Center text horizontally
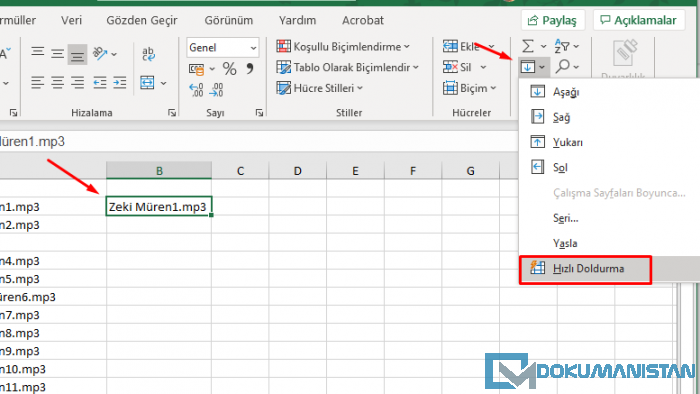Viewport: 700px width, 394px height. click(x=58, y=83)
